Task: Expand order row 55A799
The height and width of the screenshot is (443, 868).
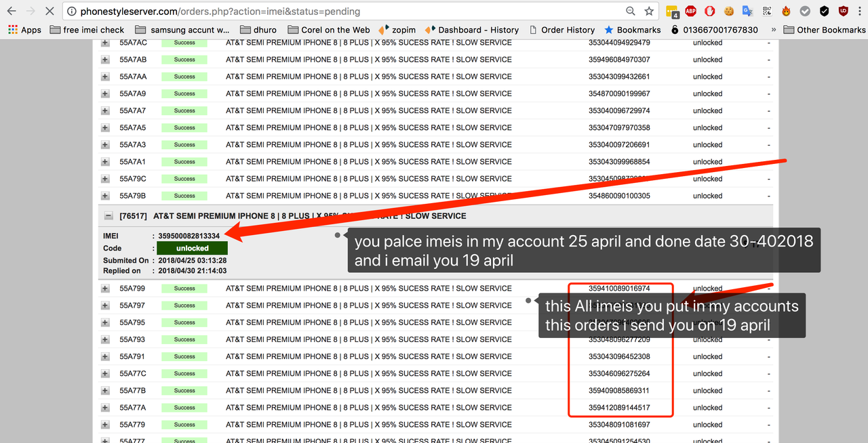Action: [105, 289]
